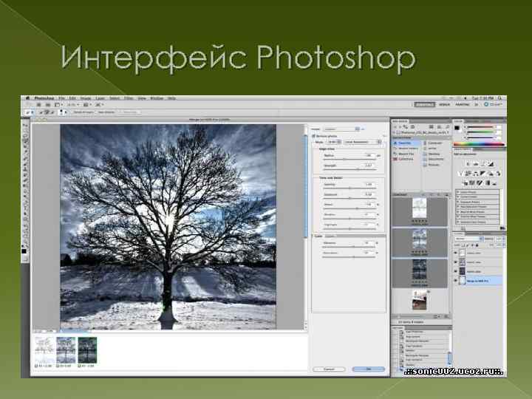Add a Color Balance adjustment layer icon
Viewport: 532px width, 399px height.
click(476, 174)
